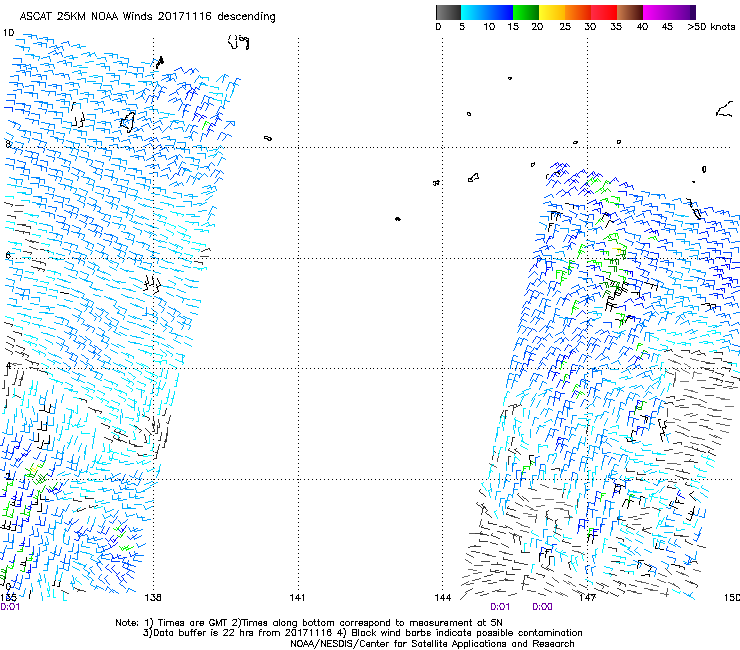
Task: Click the NOAA/NESDIS Center for Satellite Applications credit
Action: pyautogui.click(x=432, y=644)
